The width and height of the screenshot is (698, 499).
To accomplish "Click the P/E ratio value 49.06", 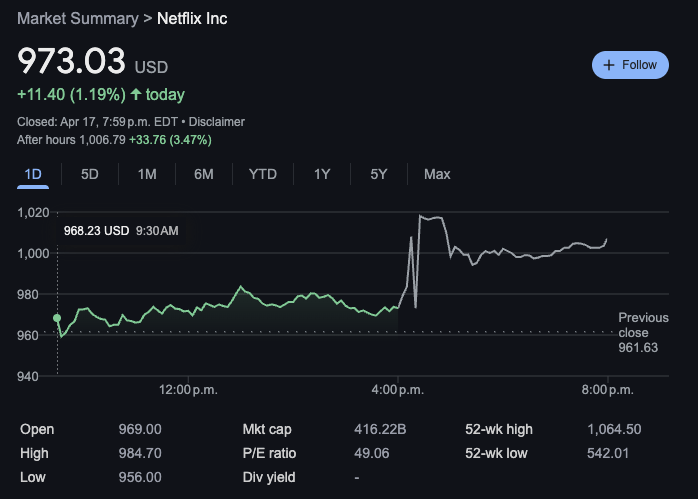I will 371,453.
